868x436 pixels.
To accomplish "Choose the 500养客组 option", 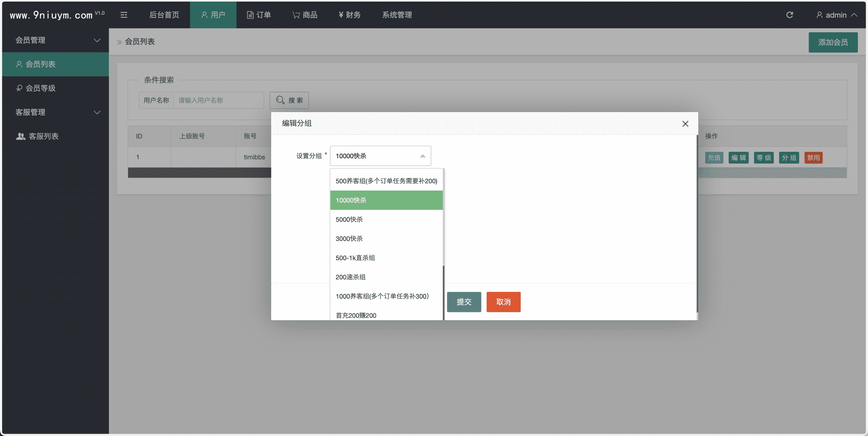I will (387, 181).
